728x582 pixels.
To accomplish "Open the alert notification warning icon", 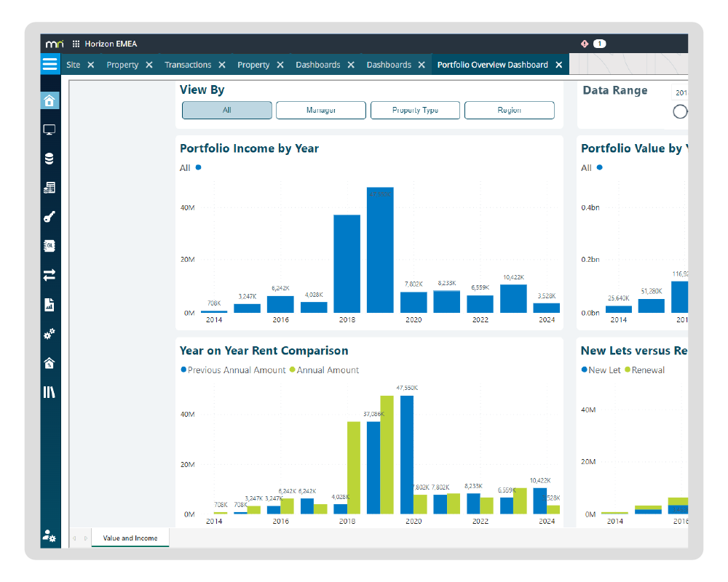I will coord(585,44).
